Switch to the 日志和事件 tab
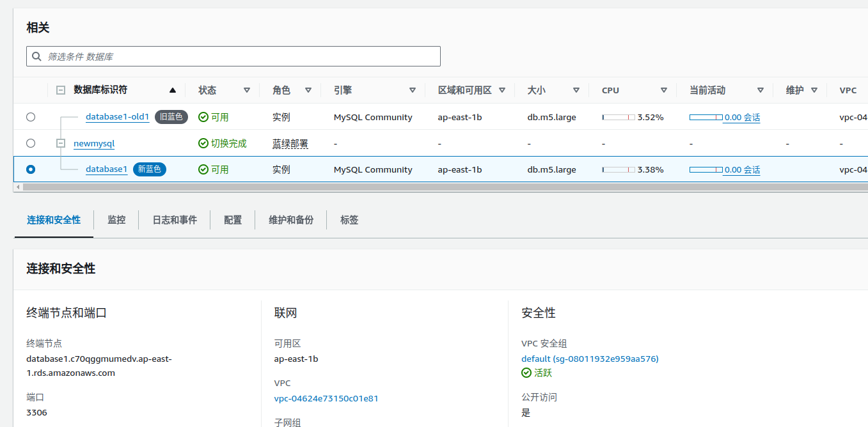 (x=175, y=220)
